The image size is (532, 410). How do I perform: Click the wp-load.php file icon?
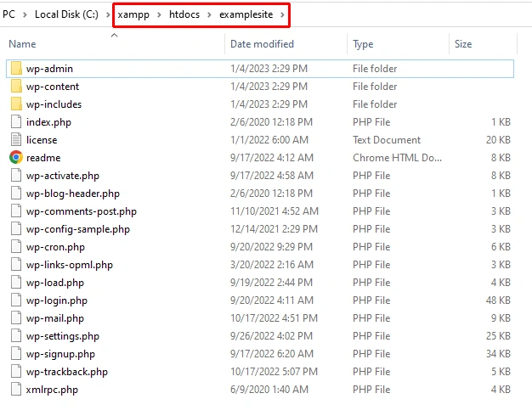tap(16, 283)
